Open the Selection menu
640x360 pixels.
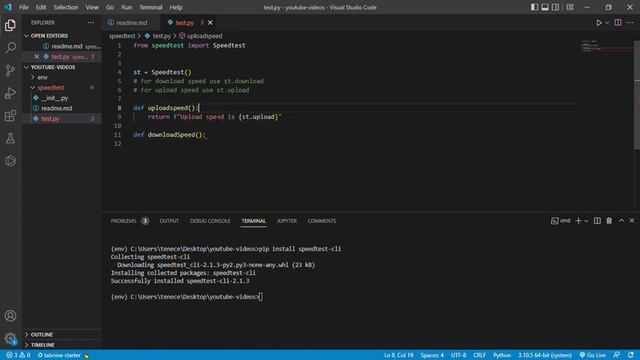[x=66, y=7]
